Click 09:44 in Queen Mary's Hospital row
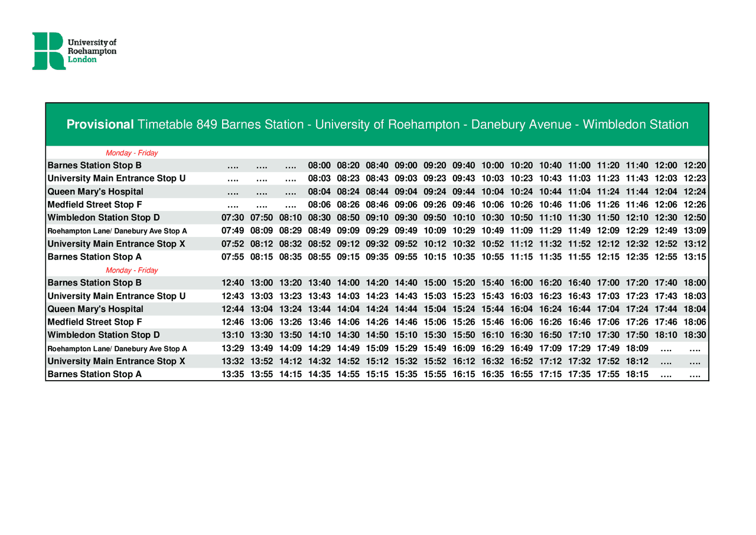 pyautogui.click(x=464, y=192)
